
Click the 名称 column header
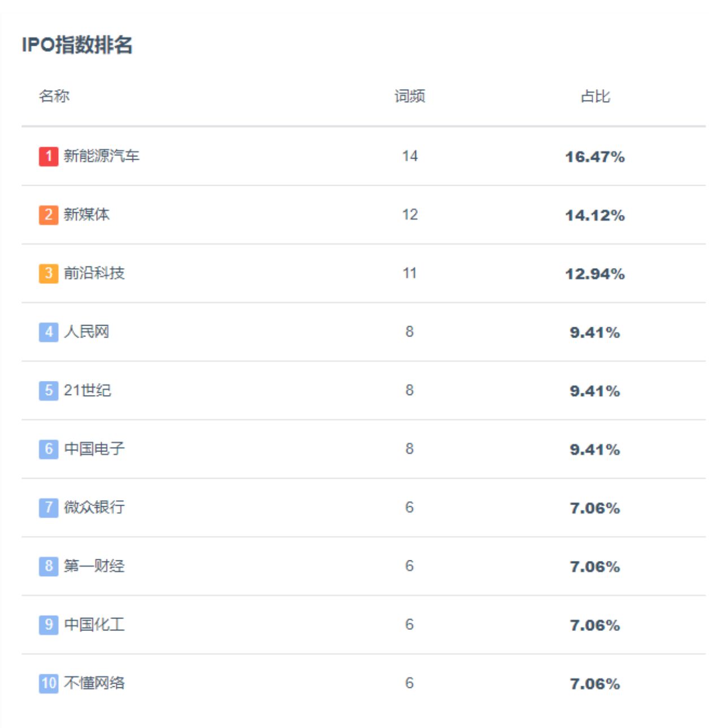54,97
